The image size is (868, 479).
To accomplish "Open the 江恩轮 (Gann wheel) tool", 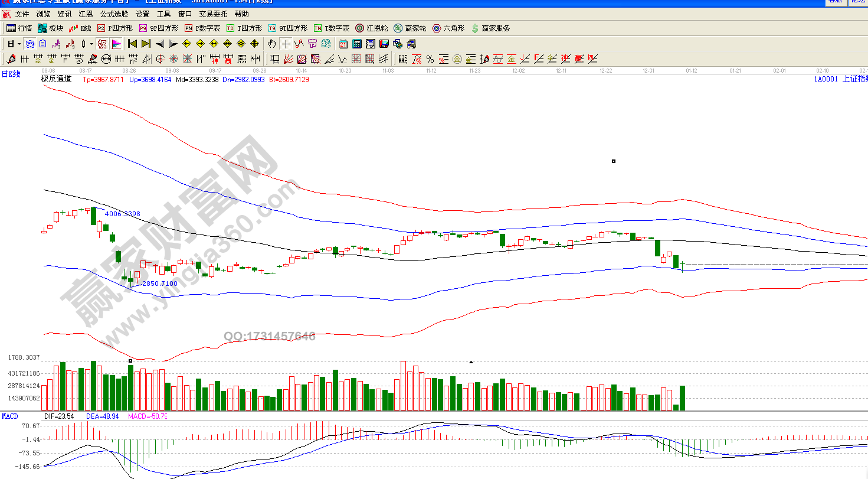I will click(x=371, y=28).
